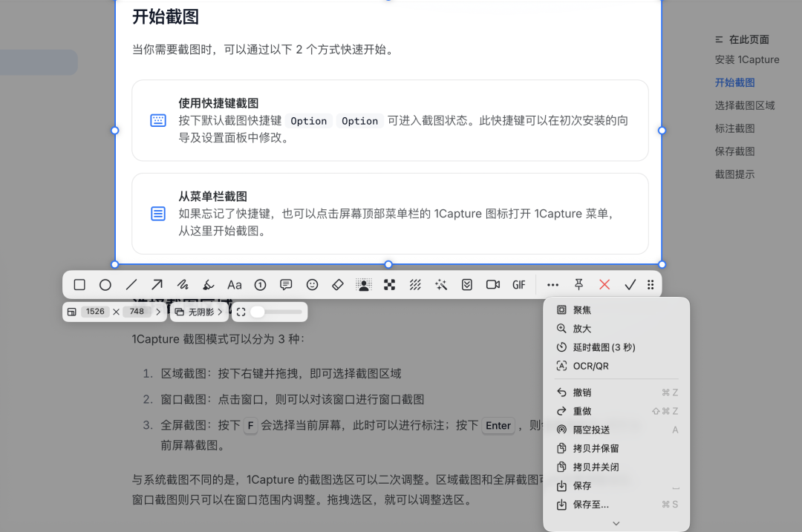802x532 pixels.
Task: Confirm the screenshot with checkmark
Action: [630, 285]
